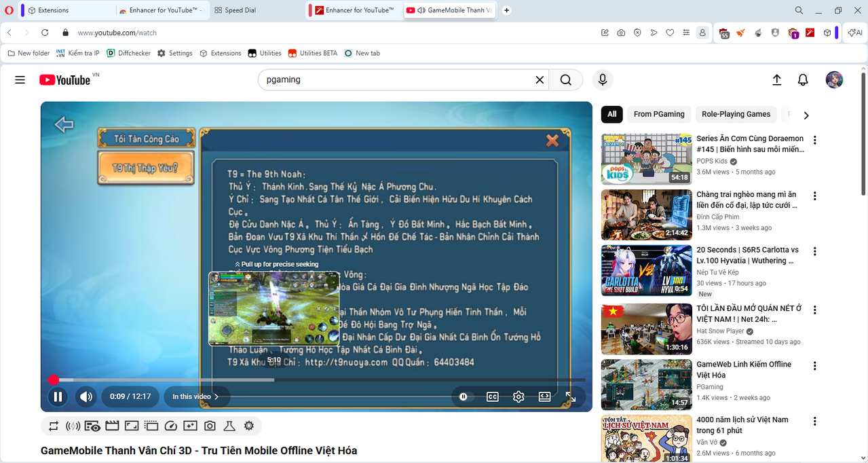Open options for the Doraemon series video
Screen dimensions: 868x463
tap(815, 141)
